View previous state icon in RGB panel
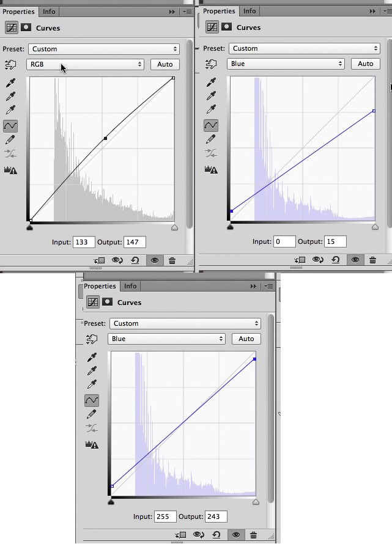The image size is (392, 544). [117, 260]
